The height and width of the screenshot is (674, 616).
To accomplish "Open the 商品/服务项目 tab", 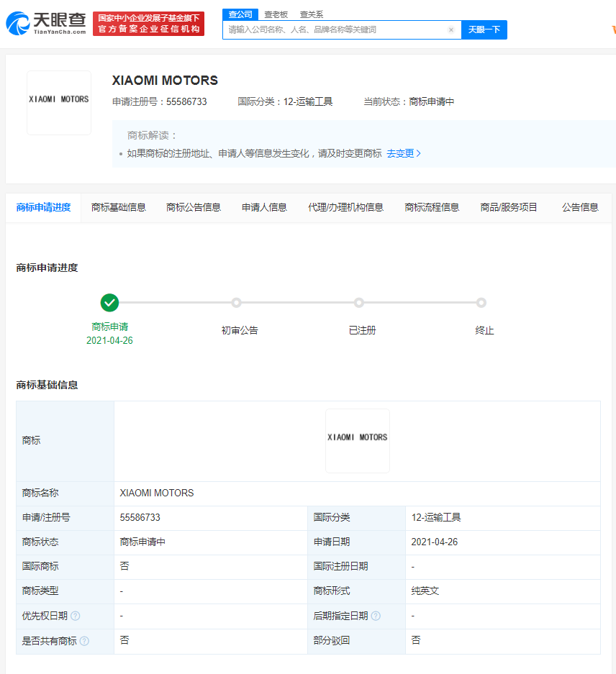I will point(509,208).
